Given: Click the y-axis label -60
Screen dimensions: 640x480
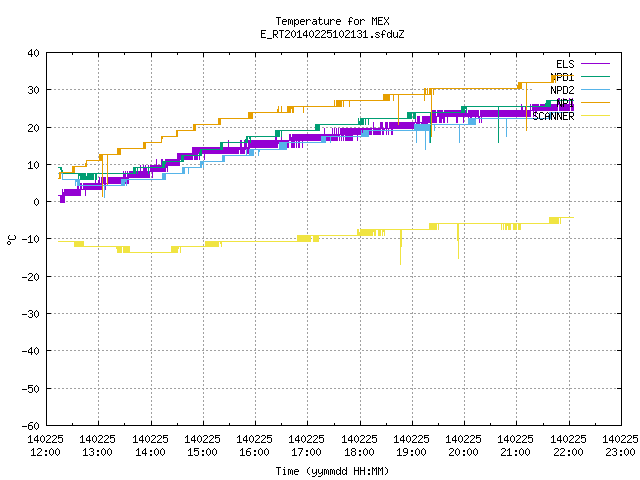Looking at the screenshot, I should [31, 426].
